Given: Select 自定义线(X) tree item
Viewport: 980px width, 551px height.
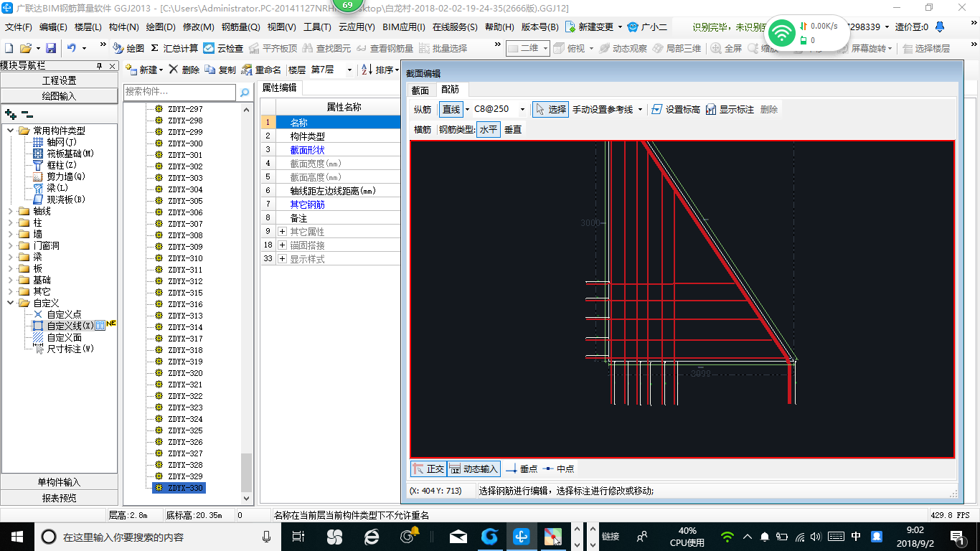Looking at the screenshot, I should click(x=70, y=326).
